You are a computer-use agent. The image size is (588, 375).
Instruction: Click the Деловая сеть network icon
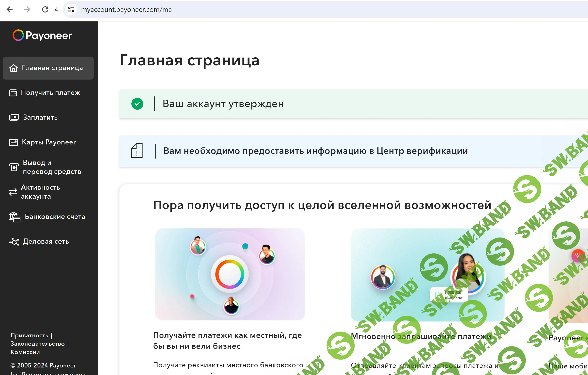(14, 242)
